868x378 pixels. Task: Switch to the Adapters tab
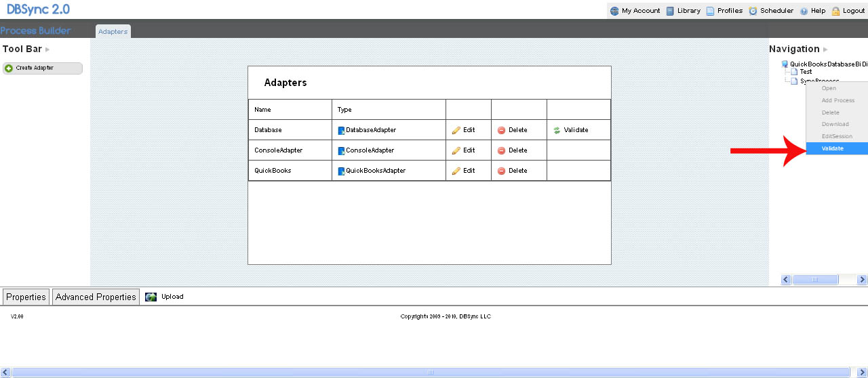click(113, 32)
